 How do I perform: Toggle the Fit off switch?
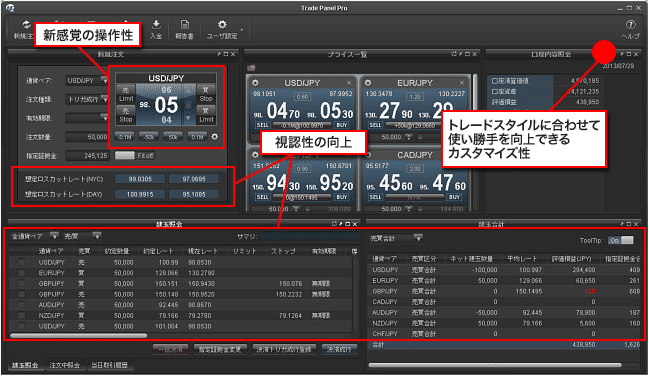(134, 156)
